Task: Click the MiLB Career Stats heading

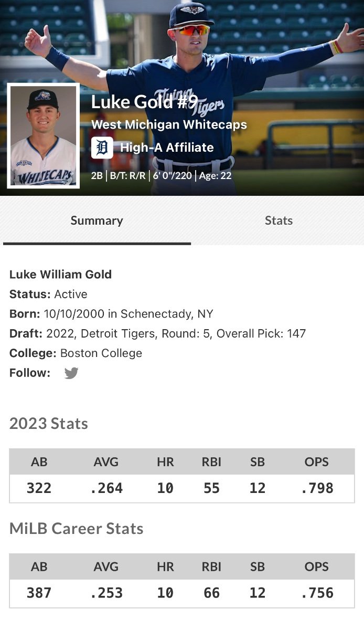Action: point(77,529)
